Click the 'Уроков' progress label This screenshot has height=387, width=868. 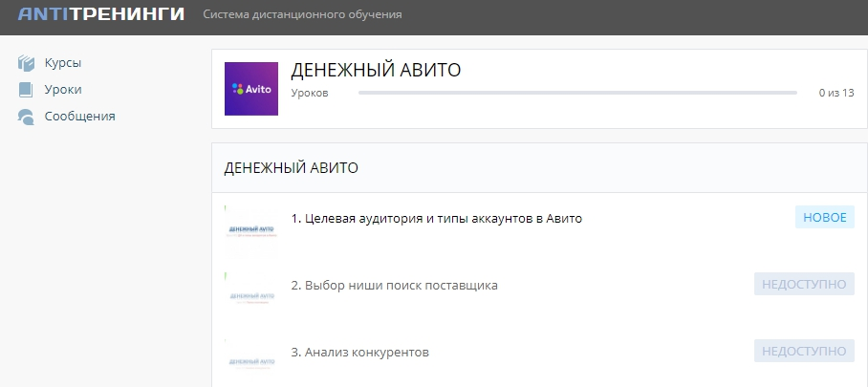point(310,93)
